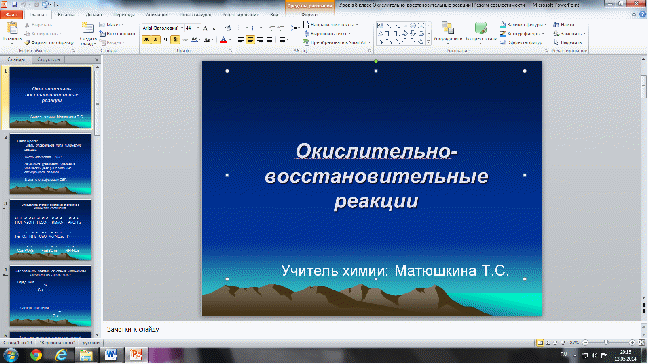Open the Select (Выделить) dropdown
This screenshot has width=648, height=364.
pyautogui.click(x=569, y=43)
